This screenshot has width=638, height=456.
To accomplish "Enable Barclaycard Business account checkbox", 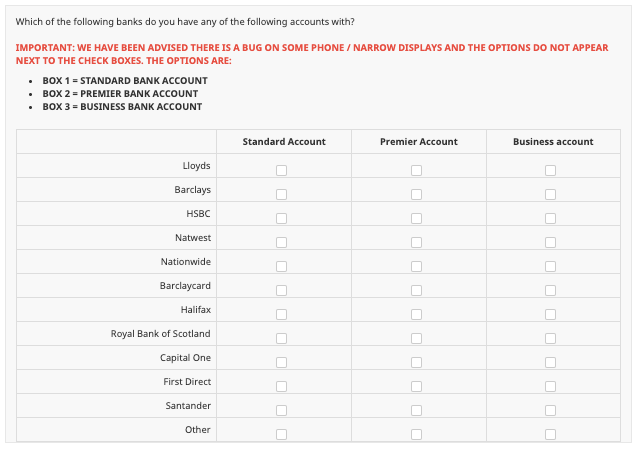I will coord(550,290).
